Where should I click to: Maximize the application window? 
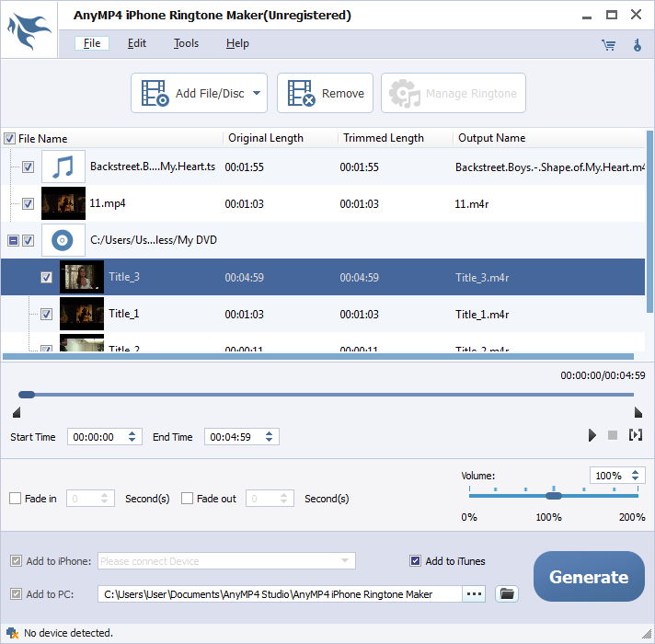(x=612, y=15)
